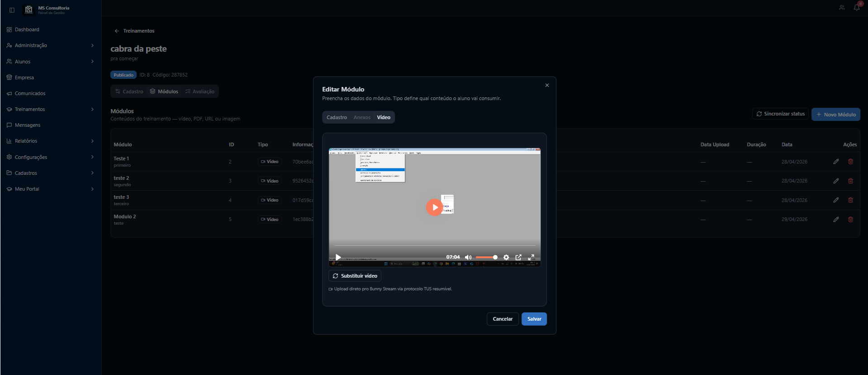Click the Empresa storefront icon
The height and width of the screenshot is (375, 868).
point(9,77)
